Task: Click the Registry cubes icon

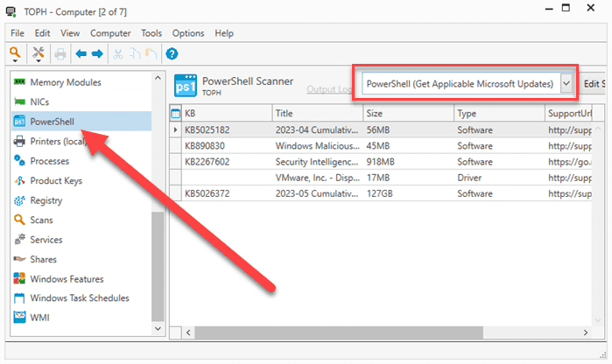Action: point(19,200)
